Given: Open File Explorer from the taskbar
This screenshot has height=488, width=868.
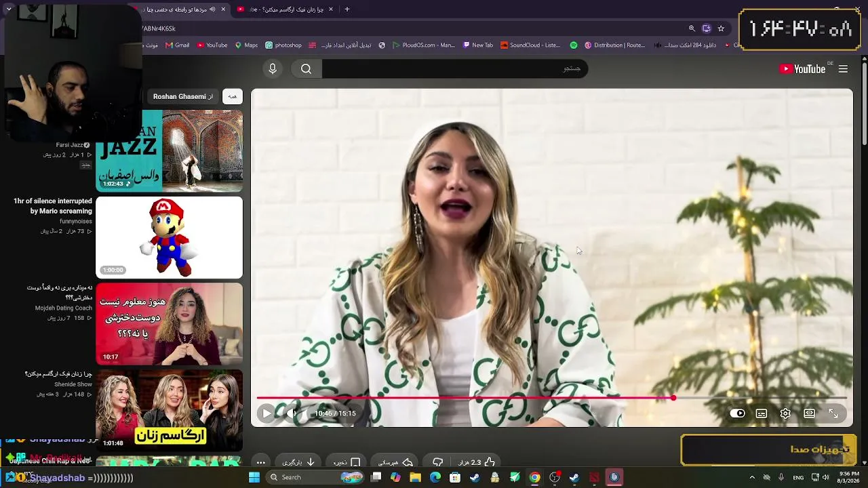Looking at the screenshot, I should 415,477.
